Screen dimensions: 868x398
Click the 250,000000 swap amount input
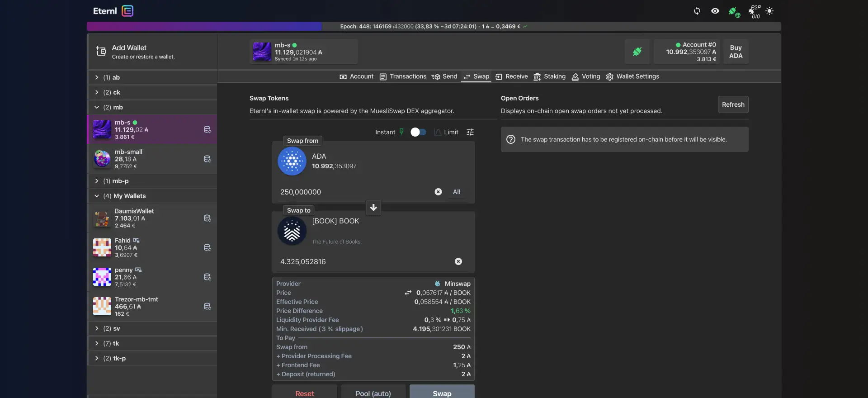coord(353,192)
